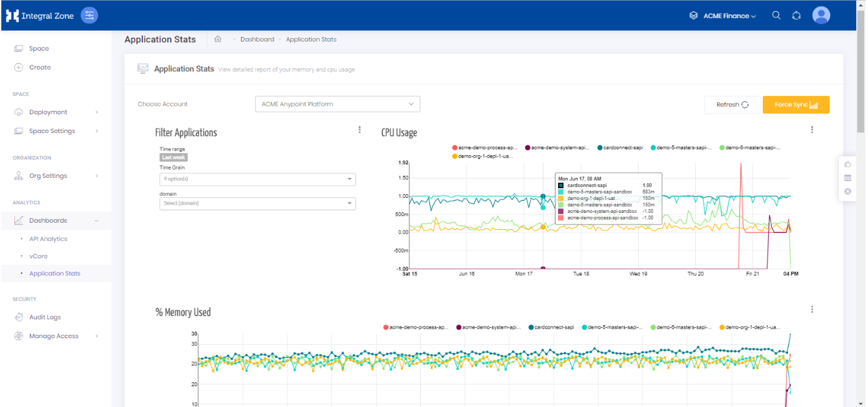Screen dimensions: 868x407
Task: Toggle acme-demo-system-api series in CPU Usage legend
Action: pyautogui.click(x=557, y=148)
